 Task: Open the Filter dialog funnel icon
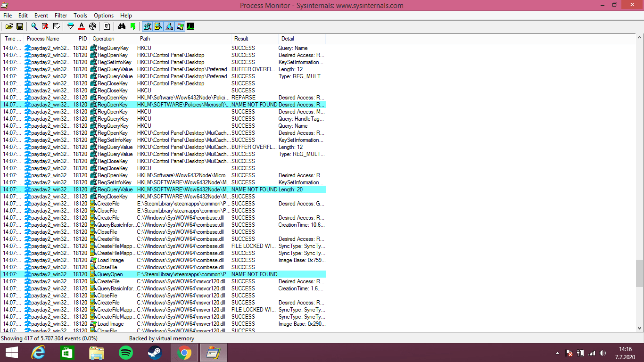click(x=71, y=26)
